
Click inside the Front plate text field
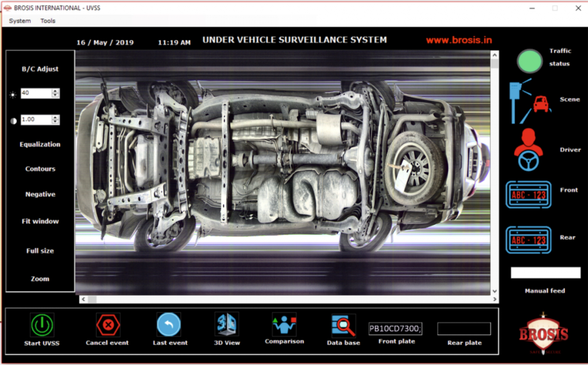396,327
